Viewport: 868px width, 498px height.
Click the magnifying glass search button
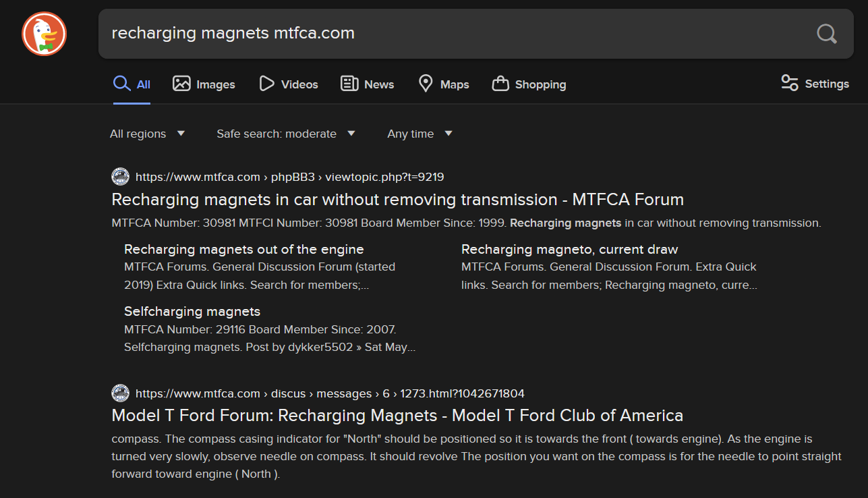(826, 33)
